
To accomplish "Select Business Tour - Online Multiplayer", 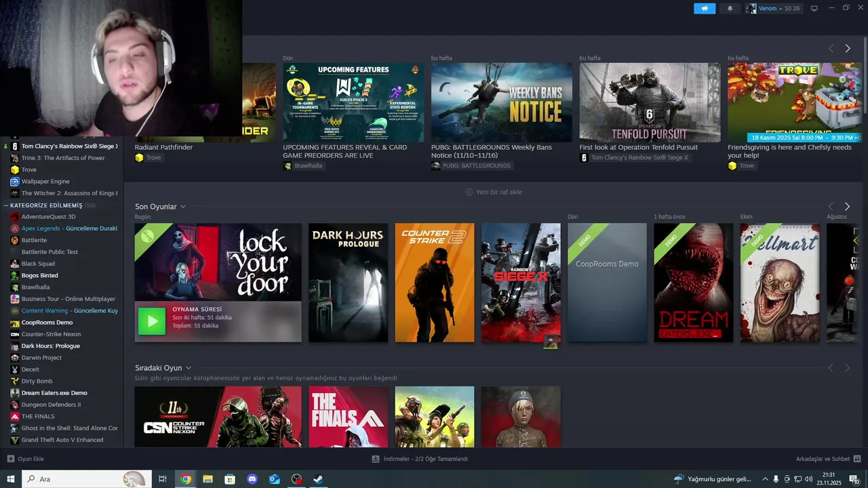I will [x=68, y=299].
